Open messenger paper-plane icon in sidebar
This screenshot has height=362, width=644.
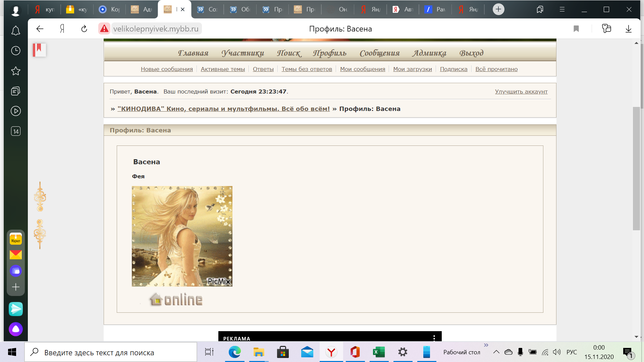16,309
